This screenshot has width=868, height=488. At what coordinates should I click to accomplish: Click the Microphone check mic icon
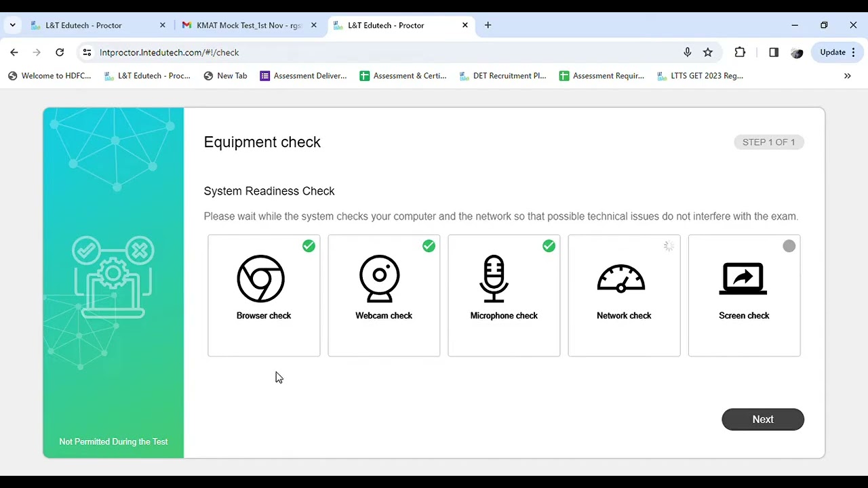click(x=494, y=279)
